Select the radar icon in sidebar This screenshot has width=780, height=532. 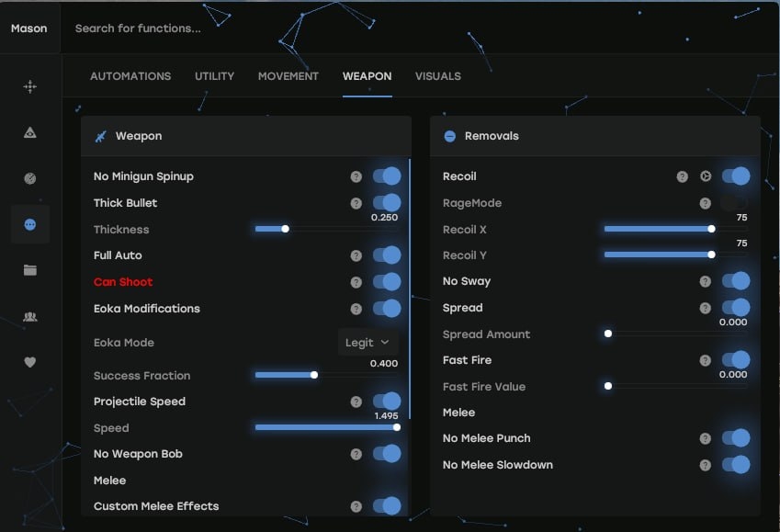tap(30, 178)
